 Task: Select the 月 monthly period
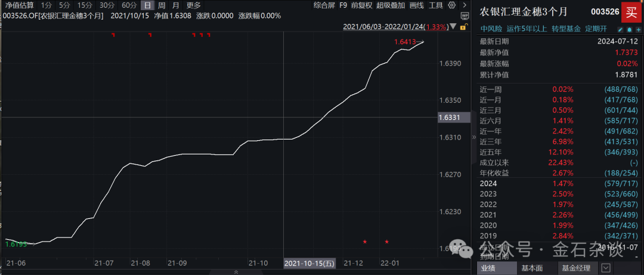click(x=175, y=5)
